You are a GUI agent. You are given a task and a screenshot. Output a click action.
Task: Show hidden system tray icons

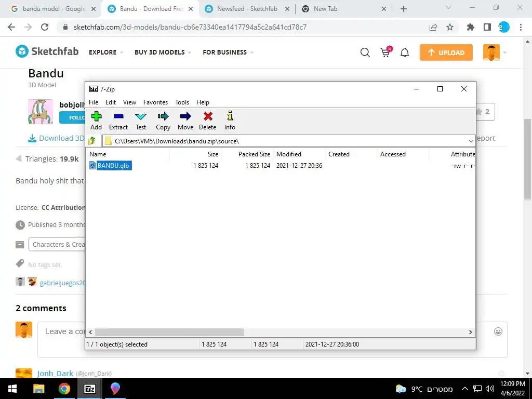coord(465,389)
